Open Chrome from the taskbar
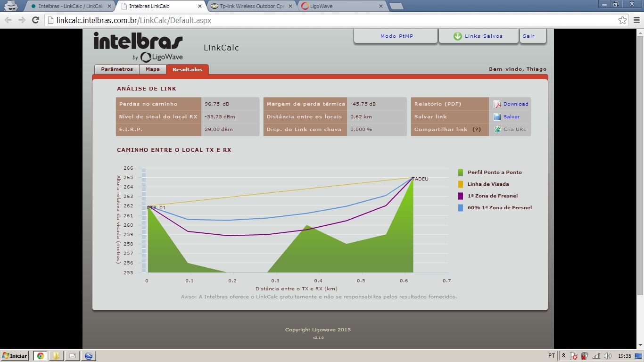The width and height of the screenshot is (644, 362). coord(41,356)
